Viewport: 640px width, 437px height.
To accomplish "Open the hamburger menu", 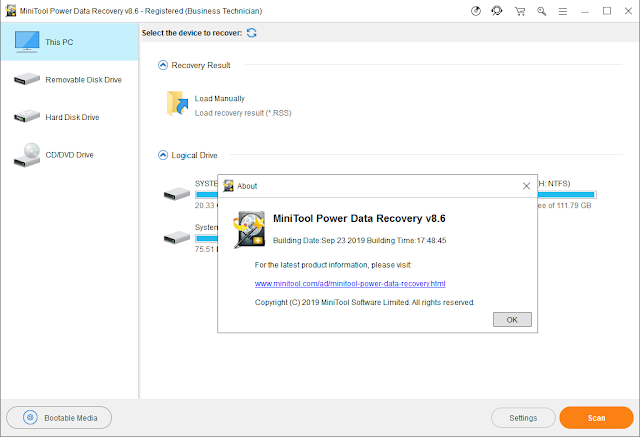I will click(x=563, y=11).
